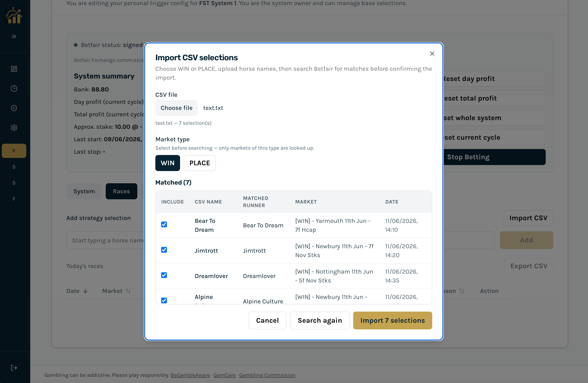Uncheck include for Dreamlover

click(x=164, y=275)
